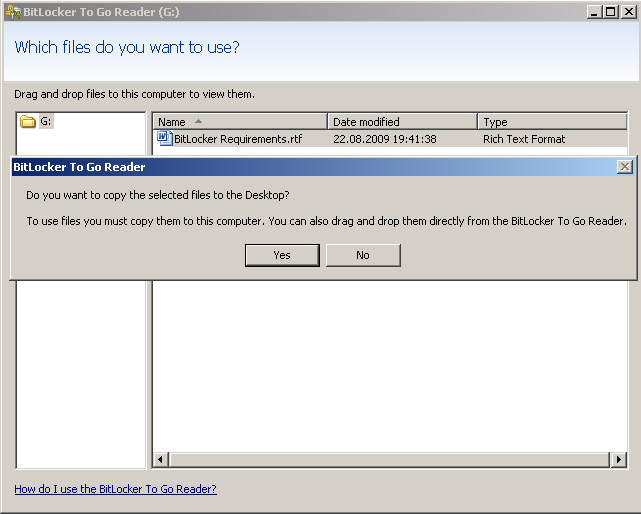
Task: Click the horizontal scrollbar track of the file list
Action: click(390, 460)
